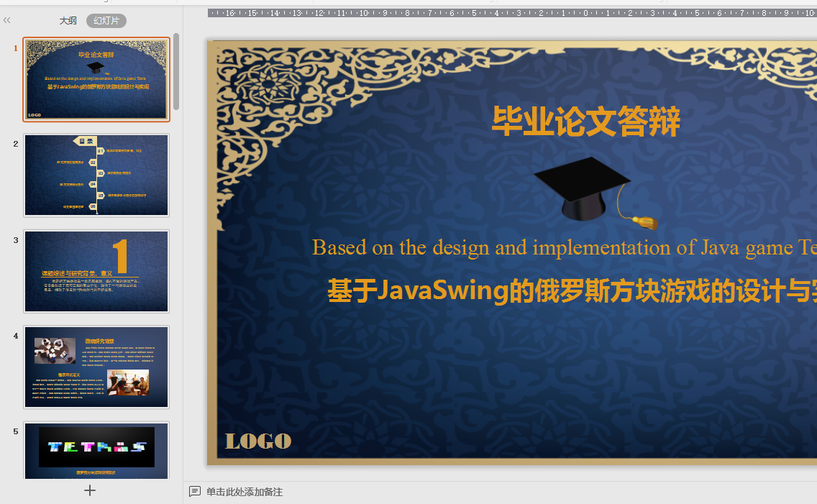Select slide 2 thumbnail with 目录
Viewport: 817px width, 504px height.
coord(96,175)
